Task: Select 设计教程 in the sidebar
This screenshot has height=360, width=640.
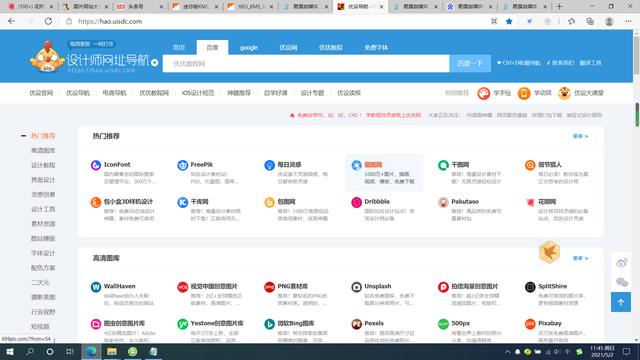Action: point(43,165)
